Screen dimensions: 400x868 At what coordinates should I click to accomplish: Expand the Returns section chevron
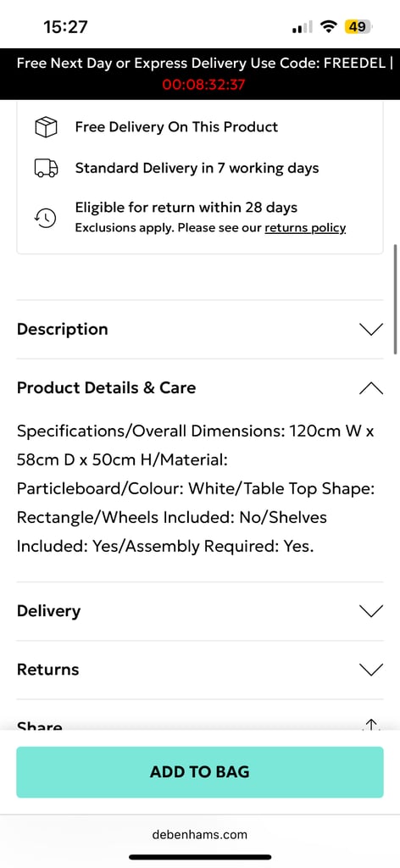pyautogui.click(x=371, y=670)
